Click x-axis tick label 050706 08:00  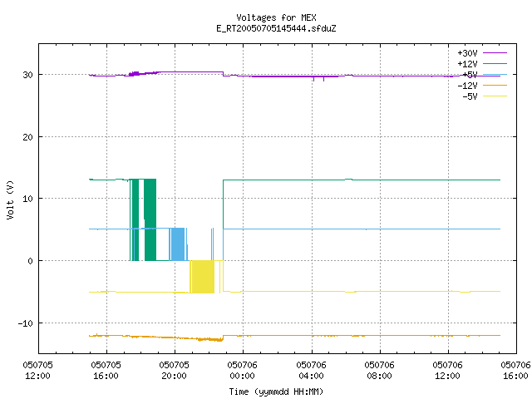click(379, 371)
